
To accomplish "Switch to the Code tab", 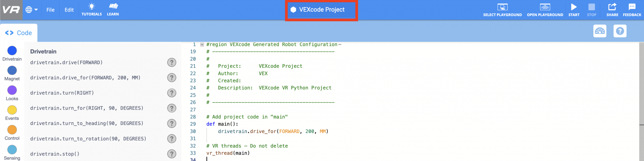I will click(x=18, y=33).
